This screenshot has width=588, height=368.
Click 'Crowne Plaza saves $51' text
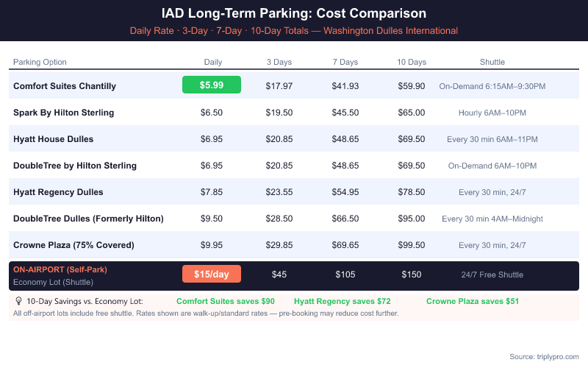point(473,301)
